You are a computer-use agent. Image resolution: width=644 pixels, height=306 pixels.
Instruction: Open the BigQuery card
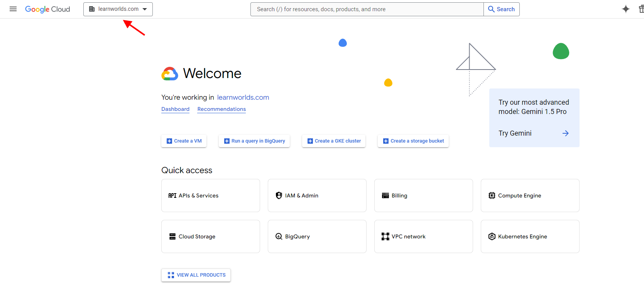pyautogui.click(x=317, y=236)
